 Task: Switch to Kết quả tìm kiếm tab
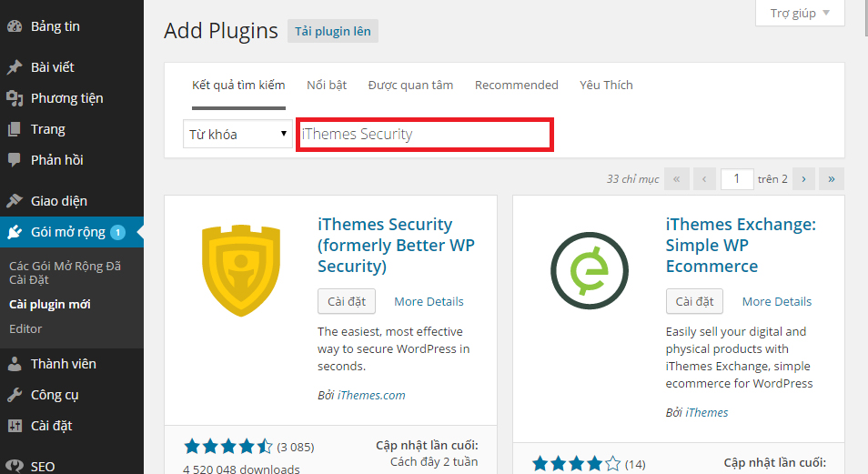click(x=238, y=86)
